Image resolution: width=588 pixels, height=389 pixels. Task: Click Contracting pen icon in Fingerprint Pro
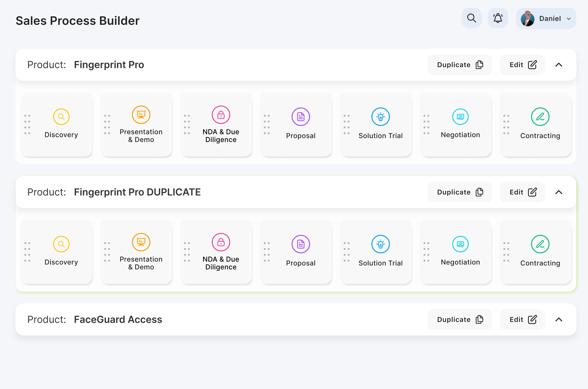[540, 117]
